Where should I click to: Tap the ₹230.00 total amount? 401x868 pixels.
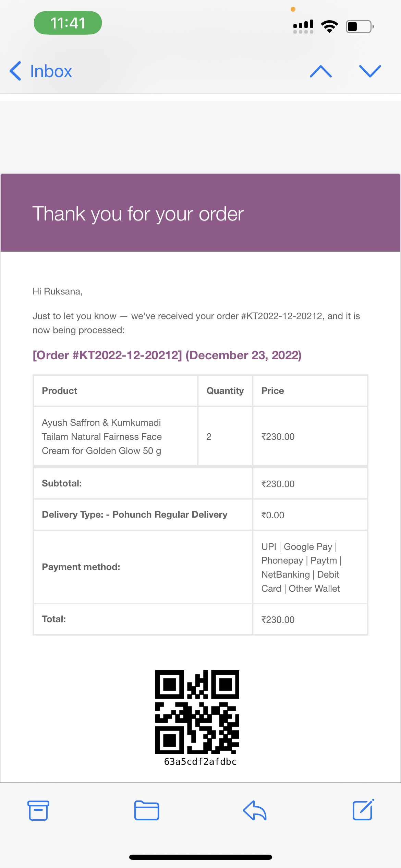pyautogui.click(x=278, y=619)
